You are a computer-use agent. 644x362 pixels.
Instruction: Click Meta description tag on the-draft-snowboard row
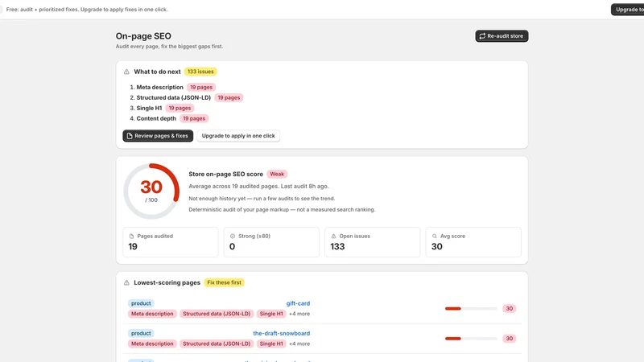tap(152, 343)
